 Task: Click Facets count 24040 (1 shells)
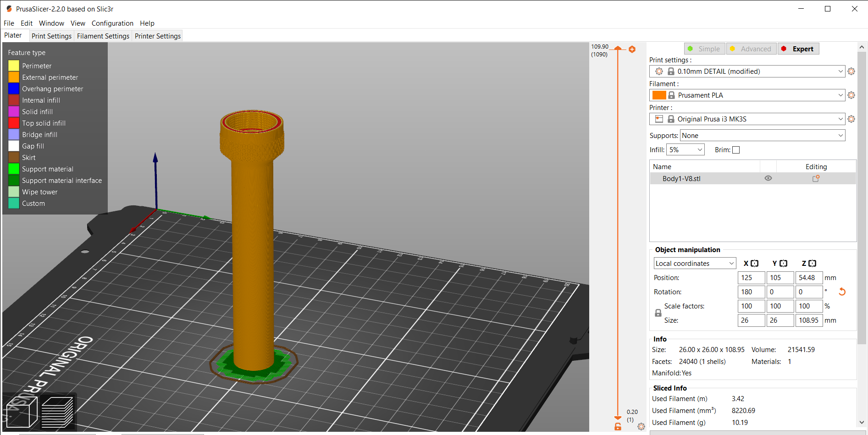[702, 362]
